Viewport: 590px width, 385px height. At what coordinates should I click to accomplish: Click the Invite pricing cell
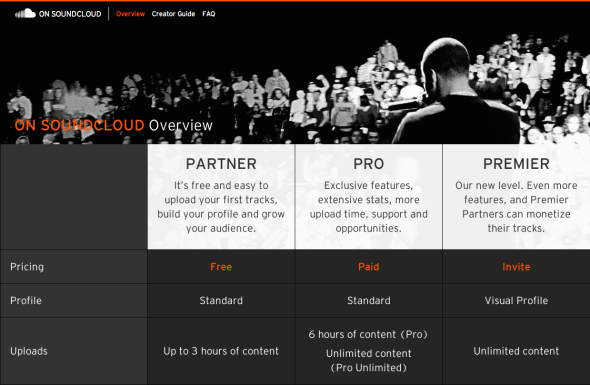click(x=516, y=267)
